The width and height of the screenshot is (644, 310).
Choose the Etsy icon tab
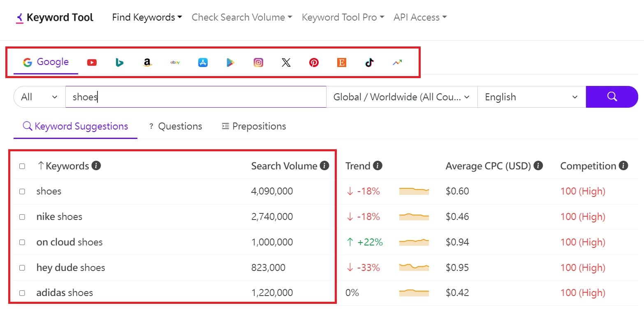(x=341, y=62)
